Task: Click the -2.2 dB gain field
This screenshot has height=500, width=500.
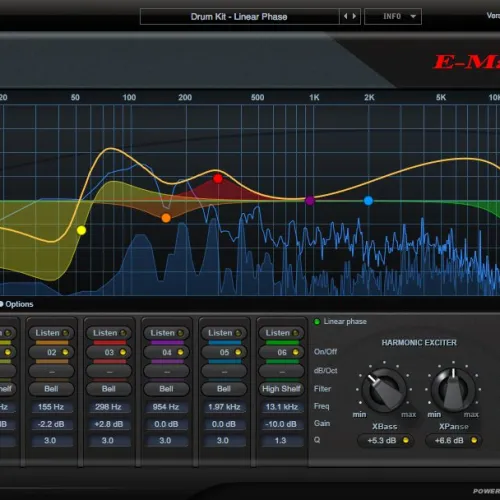Action: point(51,424)
